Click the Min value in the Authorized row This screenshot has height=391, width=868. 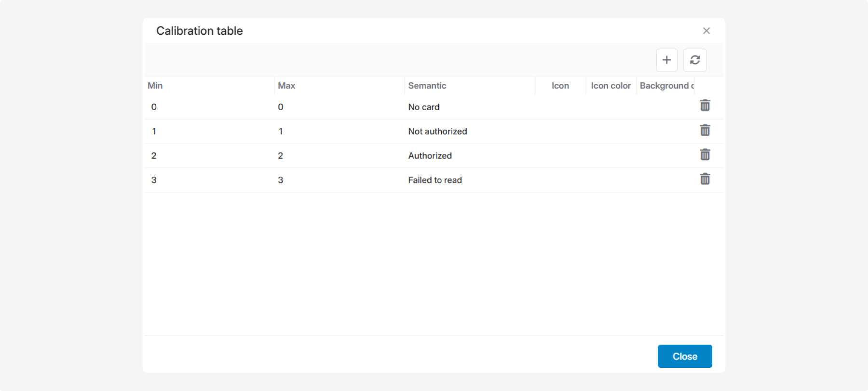pyautogui.click(x=154, y=156)
